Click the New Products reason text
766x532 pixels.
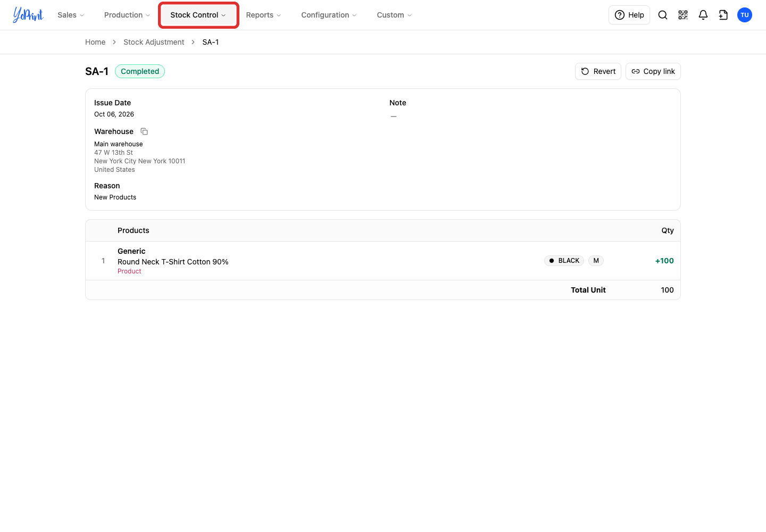(x=115, y=197)
